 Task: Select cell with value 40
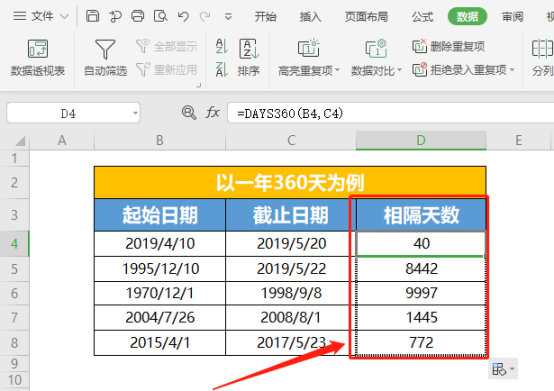(421, 244)
